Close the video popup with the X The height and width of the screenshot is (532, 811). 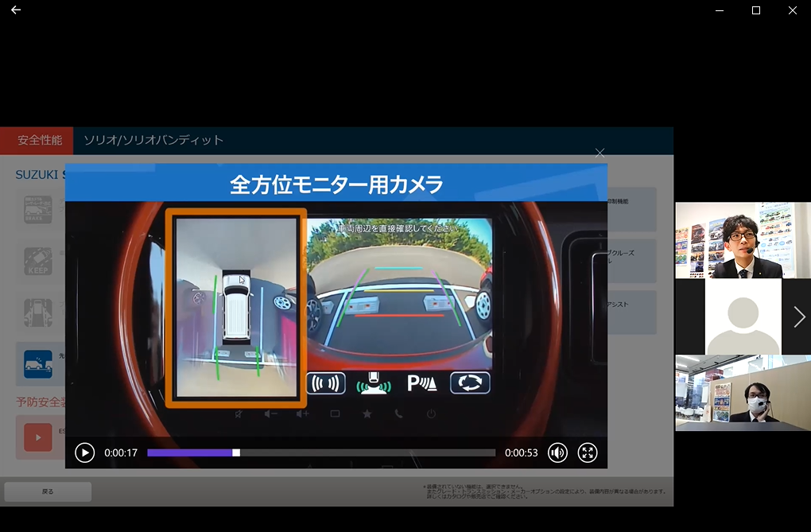point(600,153)
